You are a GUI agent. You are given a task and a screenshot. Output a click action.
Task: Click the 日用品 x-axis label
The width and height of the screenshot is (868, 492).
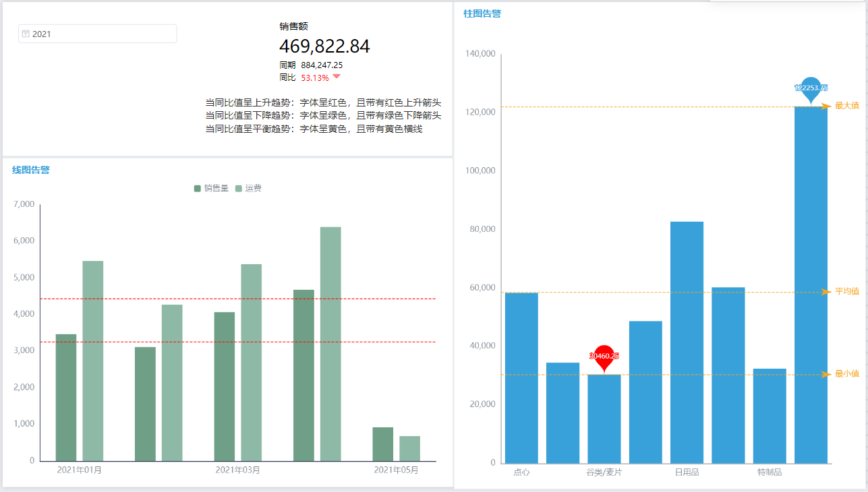pyautogui.click(x=687, y=472)
